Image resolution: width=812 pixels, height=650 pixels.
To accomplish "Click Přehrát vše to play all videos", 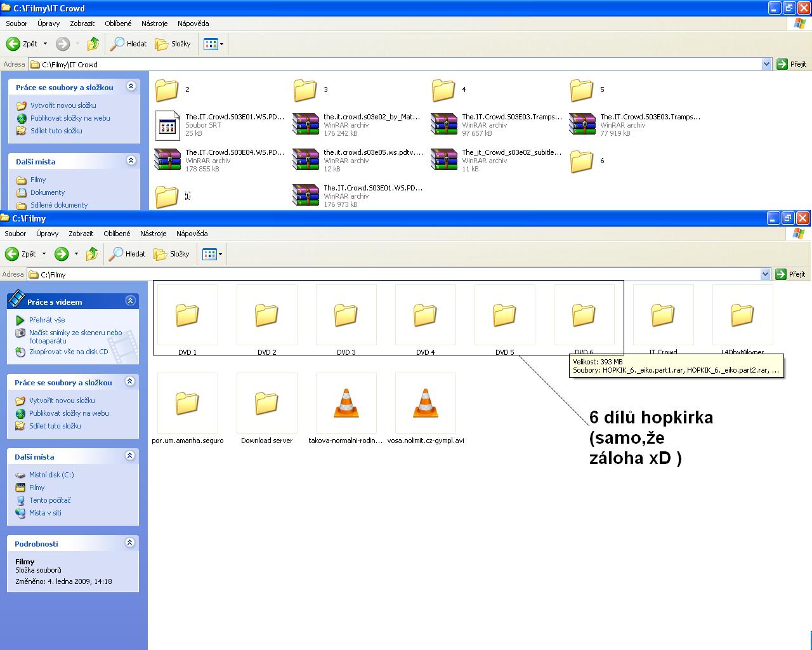I will [x=47, y=320].
